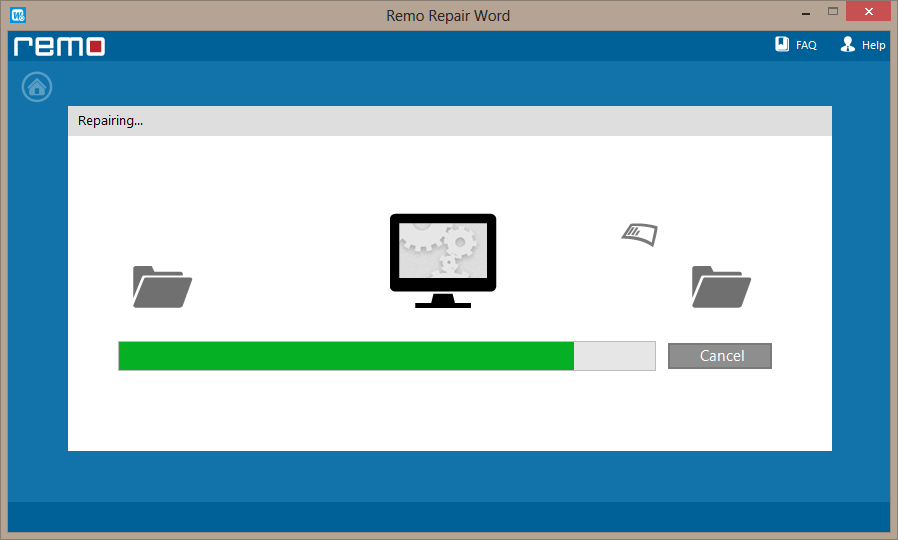Click the source folder icon on left
The width and height of the screenshot is (898, 540).
click(x=162, y=286)
